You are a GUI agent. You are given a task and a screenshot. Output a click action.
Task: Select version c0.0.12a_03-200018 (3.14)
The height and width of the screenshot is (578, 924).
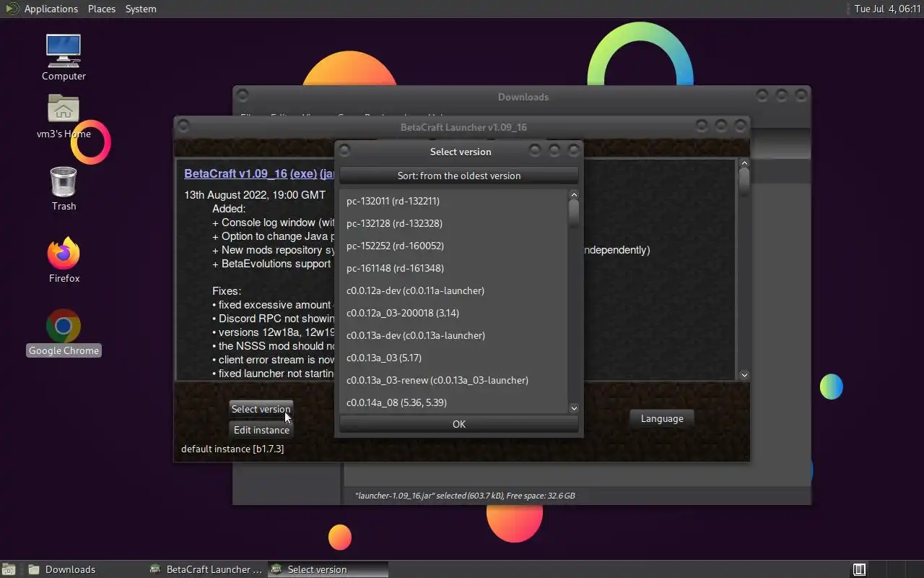(453, 313)
